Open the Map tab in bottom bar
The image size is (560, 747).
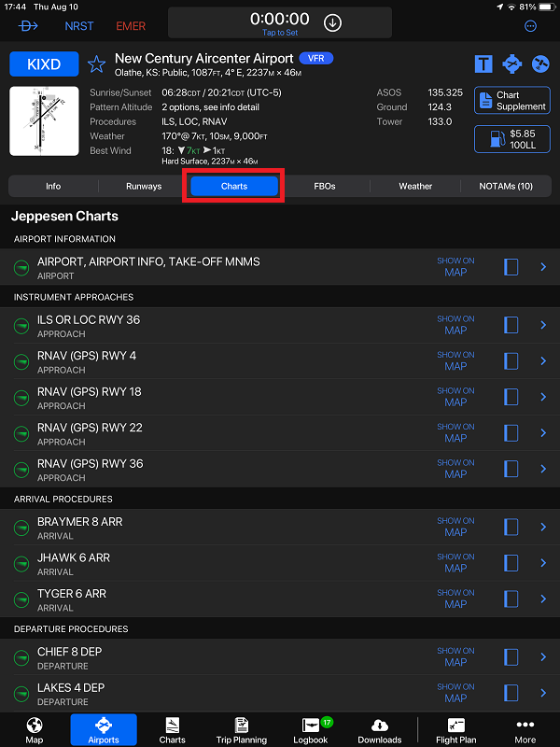pyautogui.click(x=35, y=730)
